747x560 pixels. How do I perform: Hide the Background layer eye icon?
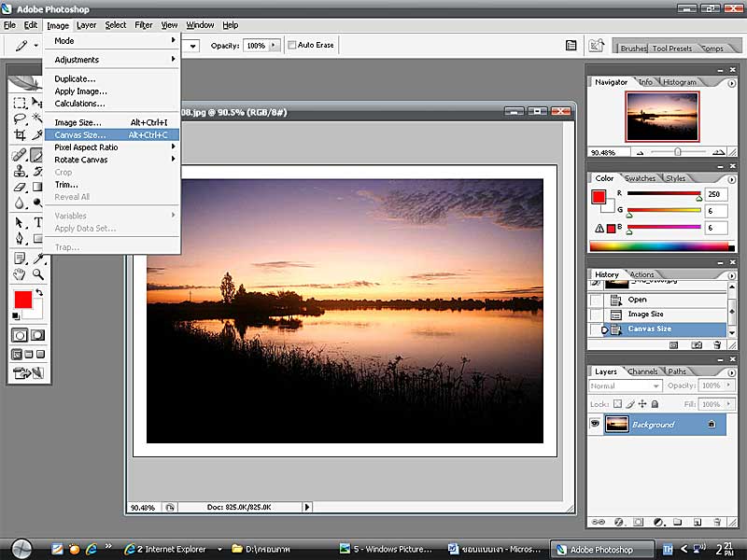pyautogui.click(x=595, y=424)
